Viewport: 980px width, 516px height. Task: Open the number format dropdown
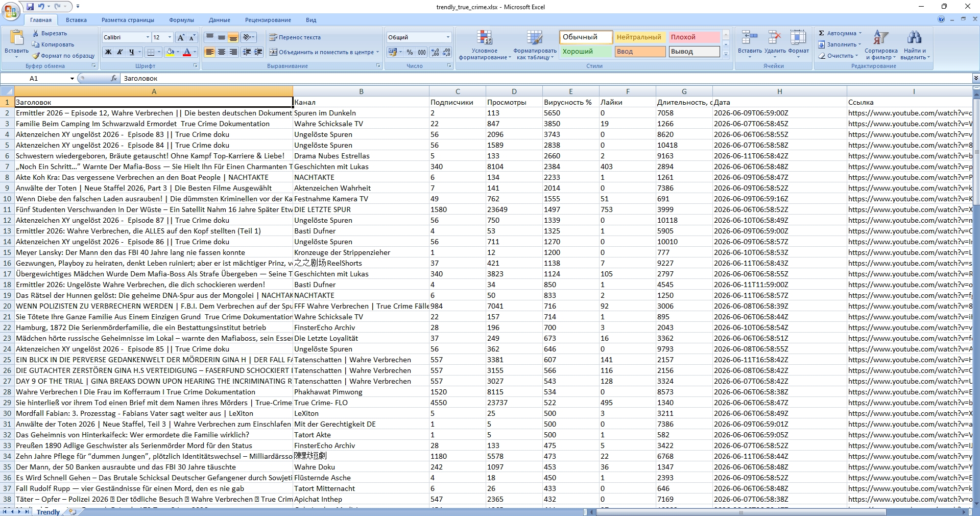(x=448, y=37)
